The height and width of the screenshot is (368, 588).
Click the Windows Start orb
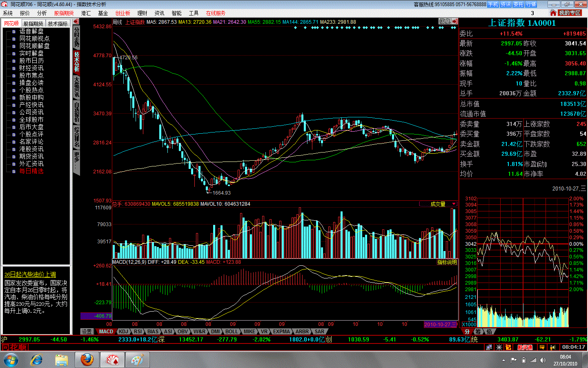click(x=11, y=360)
